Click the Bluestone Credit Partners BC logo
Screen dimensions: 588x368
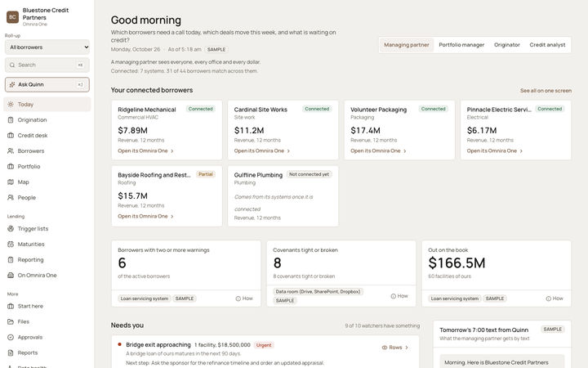[13, 17]
